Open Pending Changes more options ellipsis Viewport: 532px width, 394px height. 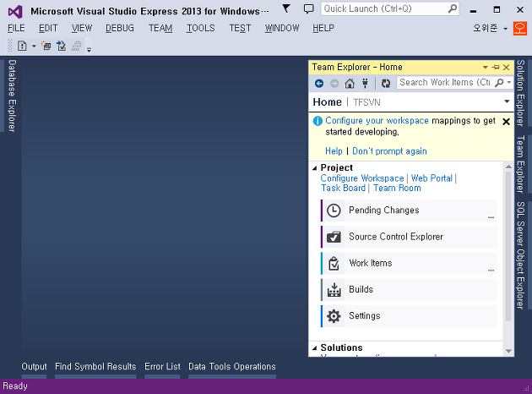[491, 217]
